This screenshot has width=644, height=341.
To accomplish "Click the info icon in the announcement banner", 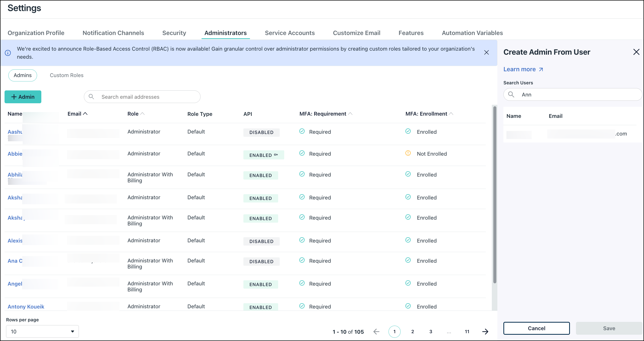I will (8, 53).
